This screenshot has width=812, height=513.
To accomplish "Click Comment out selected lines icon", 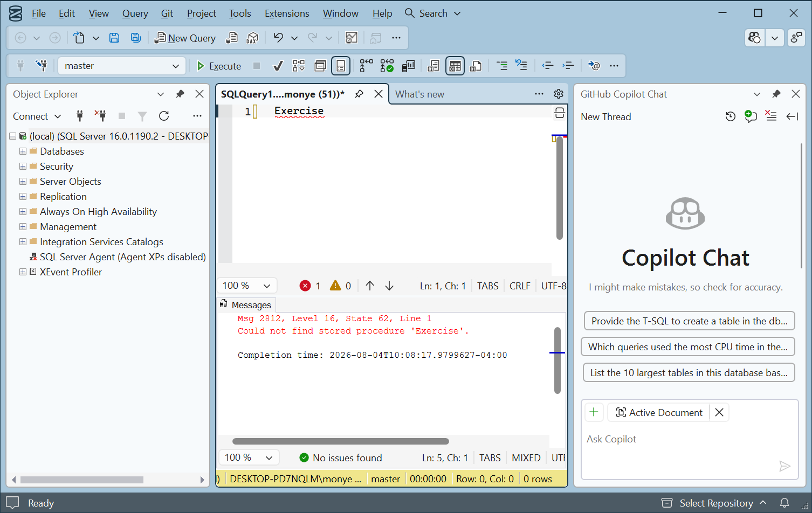I will (x=501, y=66).
